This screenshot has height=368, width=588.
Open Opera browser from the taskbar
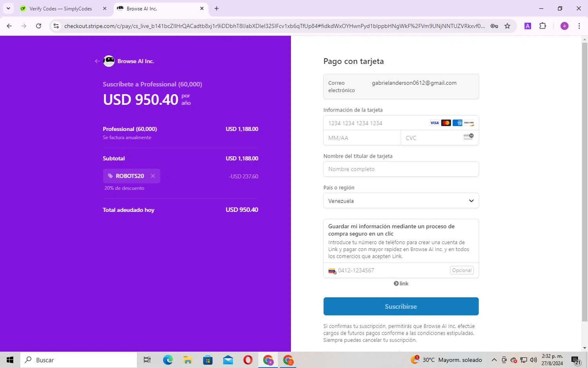(x=248, y=360)
